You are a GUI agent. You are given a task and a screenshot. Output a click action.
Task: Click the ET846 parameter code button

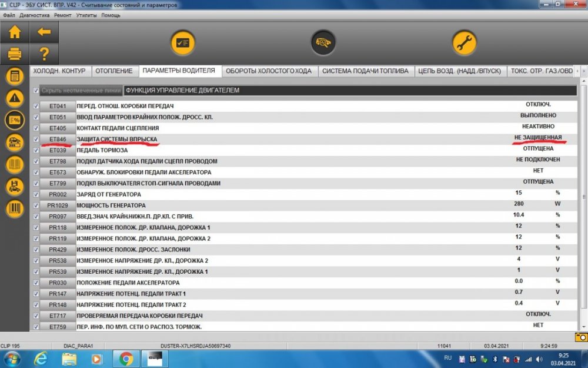point(58,140)
